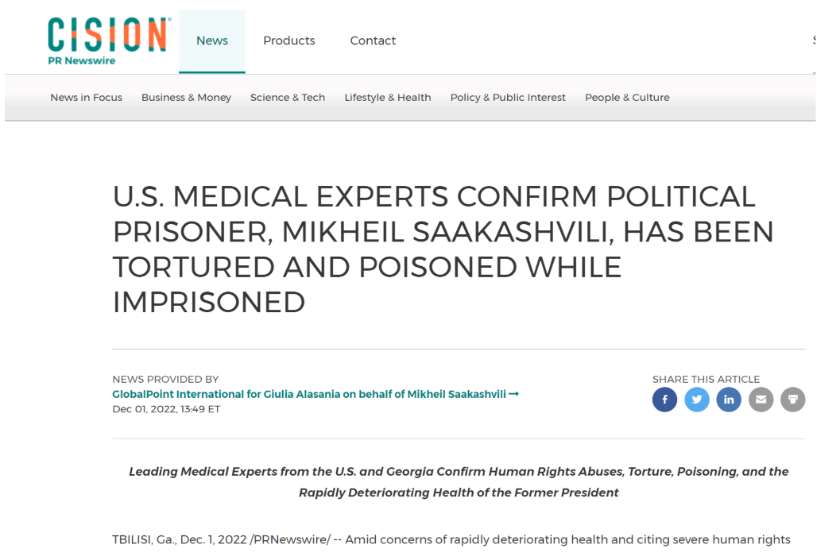Click the print article icon
Viewport: 840px width, 560px height.
pyautogui.click(x=793, y=399)
